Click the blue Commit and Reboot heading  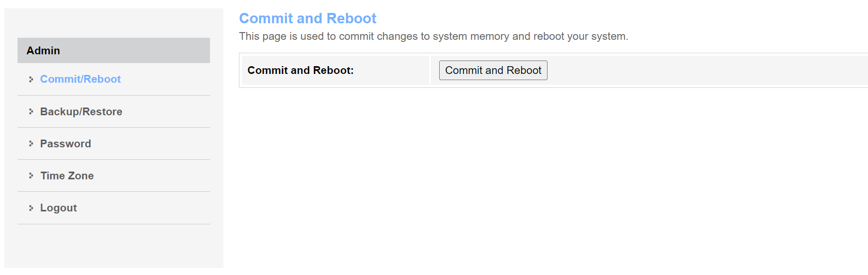point(308,19)
